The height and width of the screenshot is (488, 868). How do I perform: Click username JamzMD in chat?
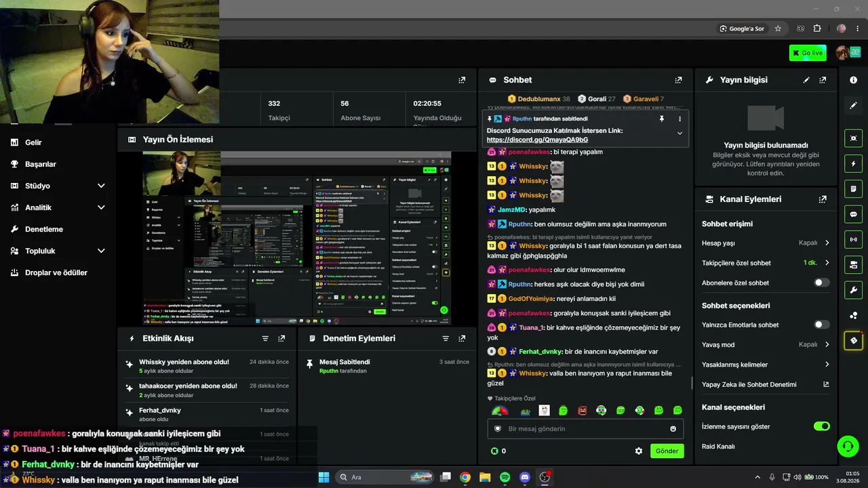(512, 209)
